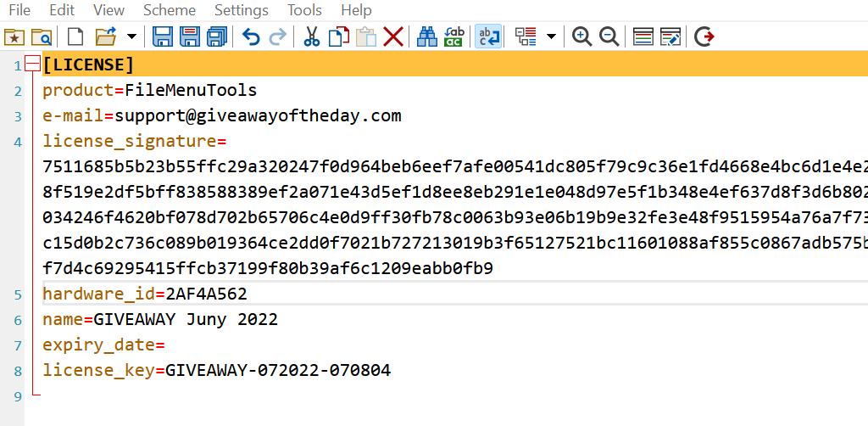Screen dimensions: 868x426
Task: Open the Scheme menu
Action: tap(170, 10)
